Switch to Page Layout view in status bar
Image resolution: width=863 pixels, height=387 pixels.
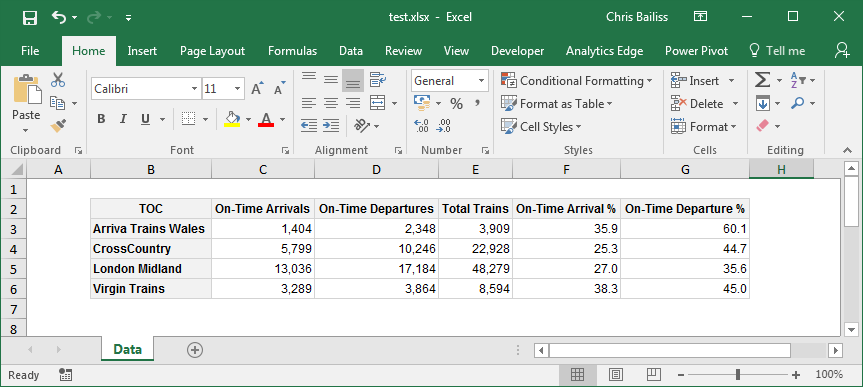[615, 375]
